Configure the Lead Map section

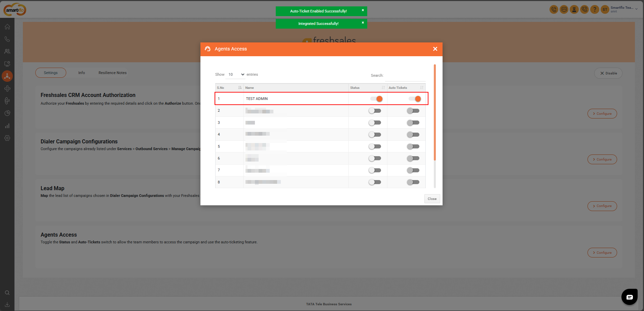tap(602, 206)
